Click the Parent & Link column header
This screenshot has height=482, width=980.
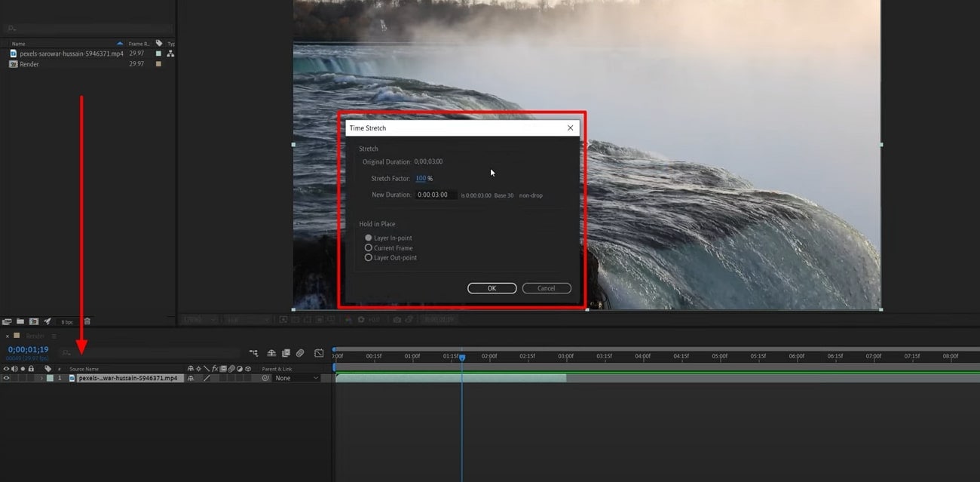pos(277,369)
